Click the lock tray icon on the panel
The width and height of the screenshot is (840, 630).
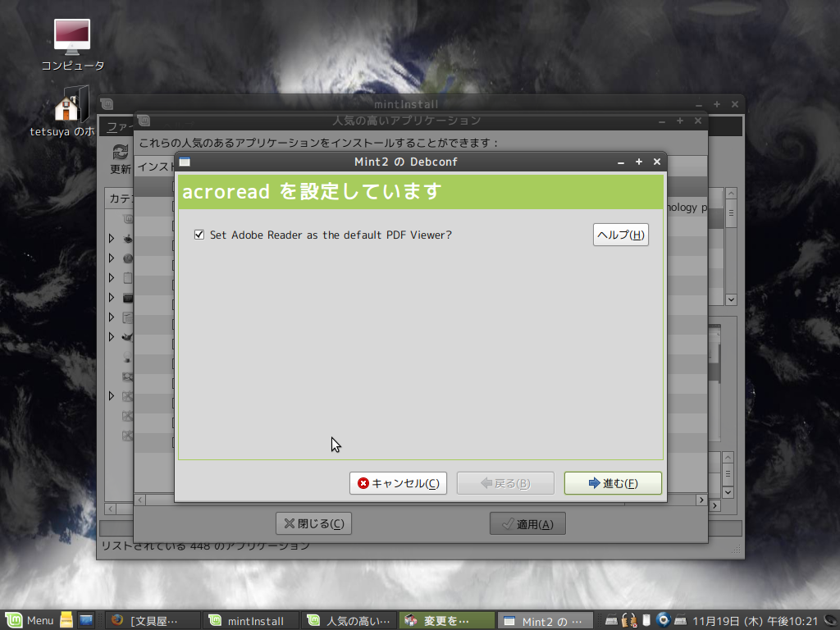point(629,620)
